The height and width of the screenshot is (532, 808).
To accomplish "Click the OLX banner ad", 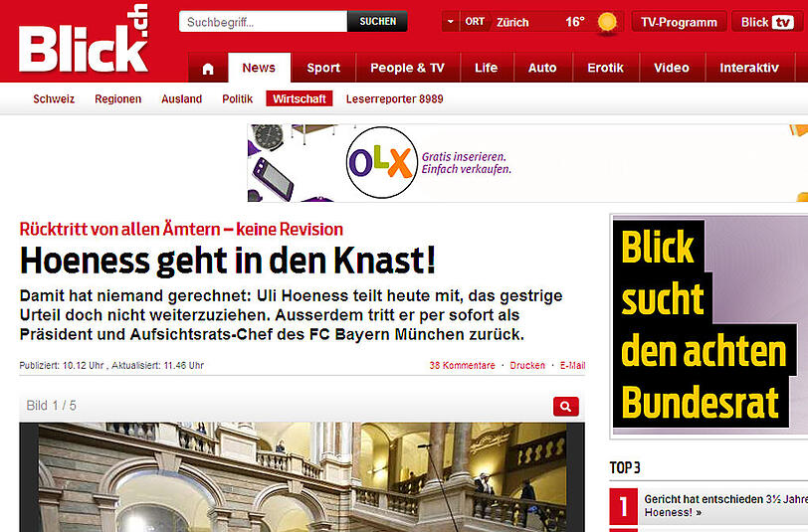I will [x=527, y=163].
